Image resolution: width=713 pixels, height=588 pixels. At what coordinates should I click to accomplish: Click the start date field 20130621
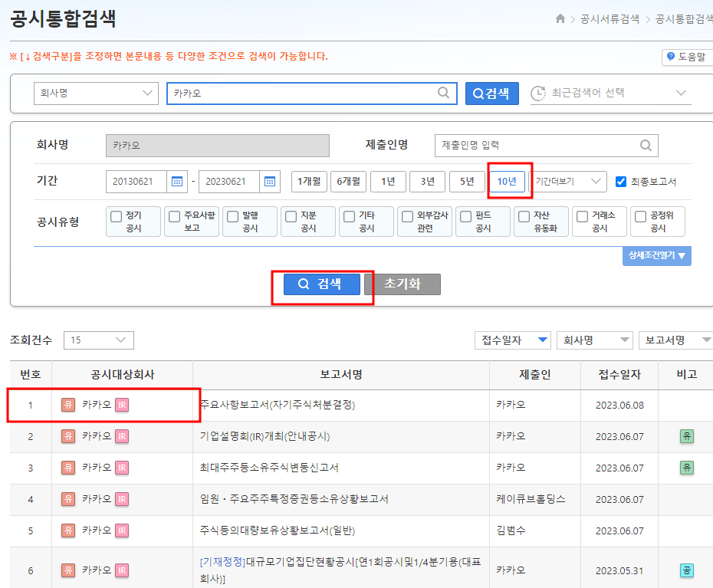coord(136,182)
